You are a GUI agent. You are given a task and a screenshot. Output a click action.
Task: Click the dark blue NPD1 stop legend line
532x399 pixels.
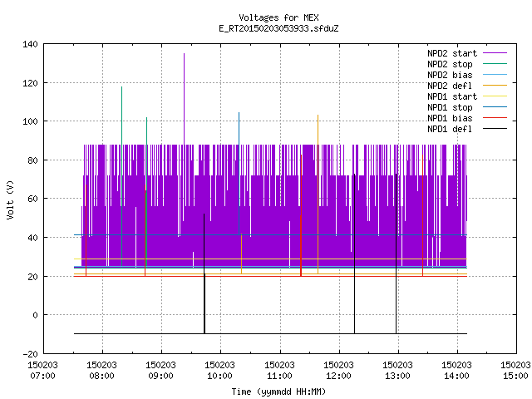click(495, 107)
